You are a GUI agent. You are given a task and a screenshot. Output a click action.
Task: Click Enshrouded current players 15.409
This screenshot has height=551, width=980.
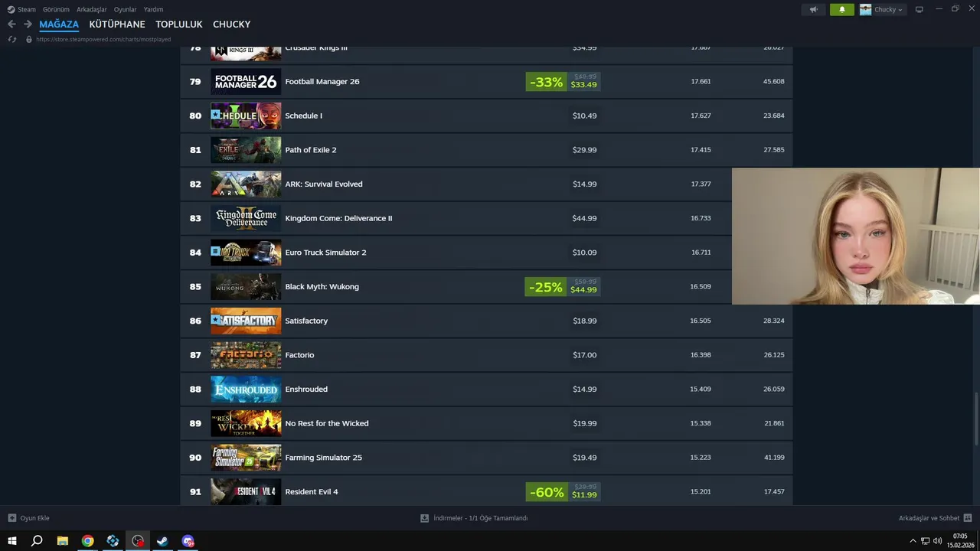tap(701, 389)
